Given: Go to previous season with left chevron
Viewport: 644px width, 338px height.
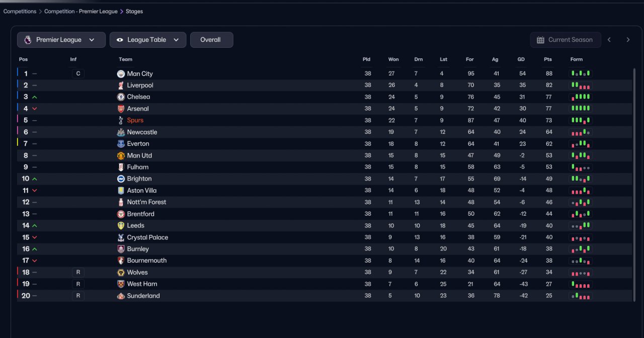Looking at the screenshot, I should click(x=609, y=40).
